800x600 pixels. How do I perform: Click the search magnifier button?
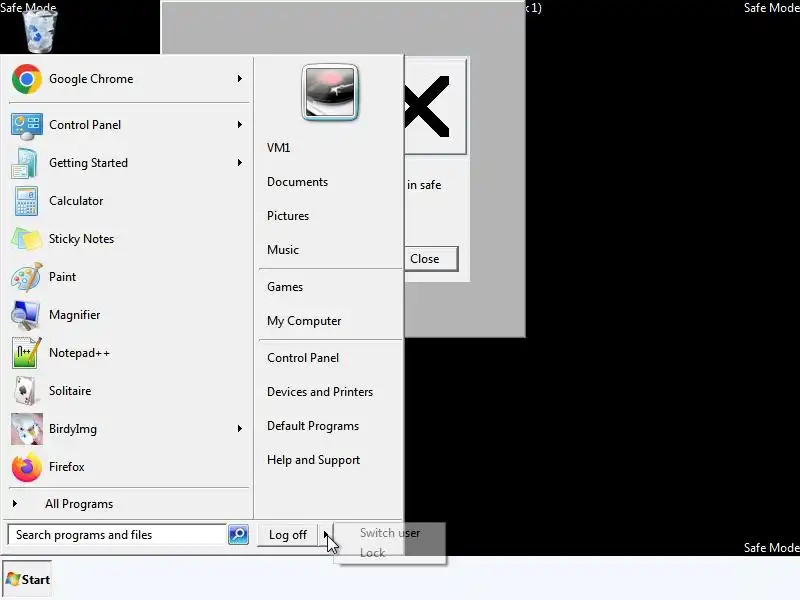coord(238,535)
